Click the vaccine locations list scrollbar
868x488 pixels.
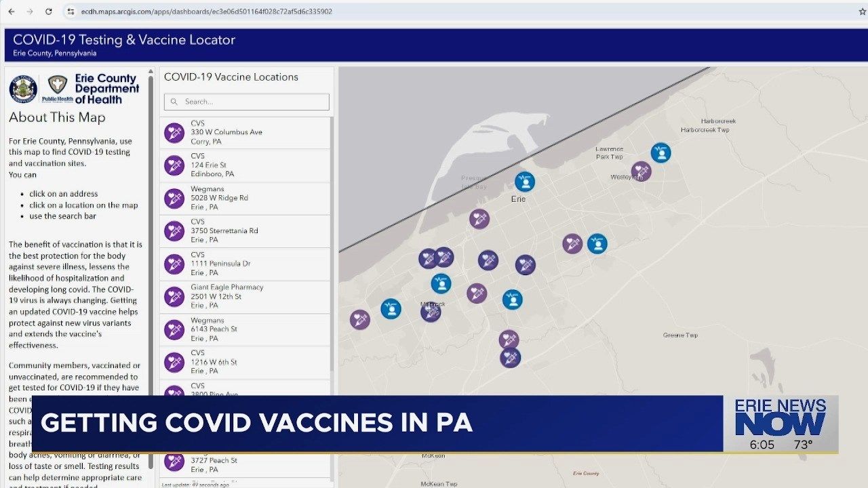pyautogui.click(x=332, y=244)
